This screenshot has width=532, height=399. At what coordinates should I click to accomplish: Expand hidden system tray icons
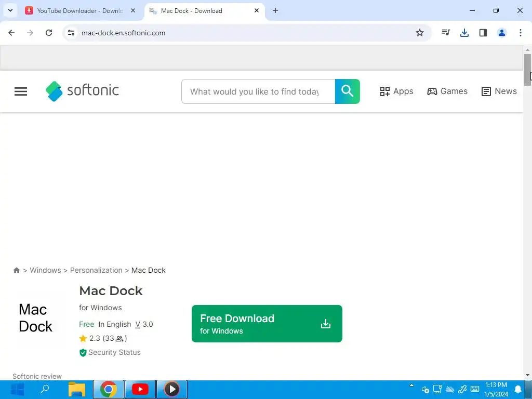pos(411,385)
